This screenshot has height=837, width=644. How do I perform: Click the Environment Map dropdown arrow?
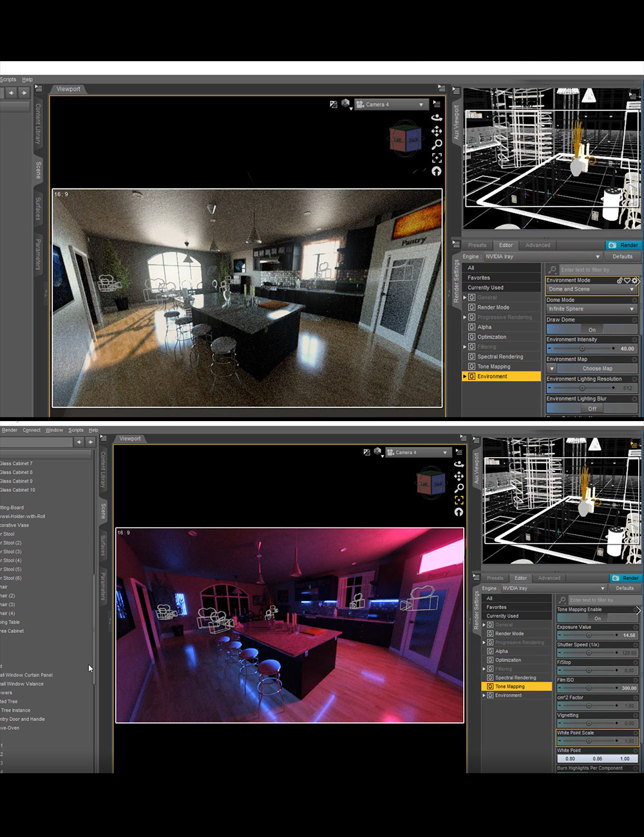pyautogui.click(x=552, y=368)
